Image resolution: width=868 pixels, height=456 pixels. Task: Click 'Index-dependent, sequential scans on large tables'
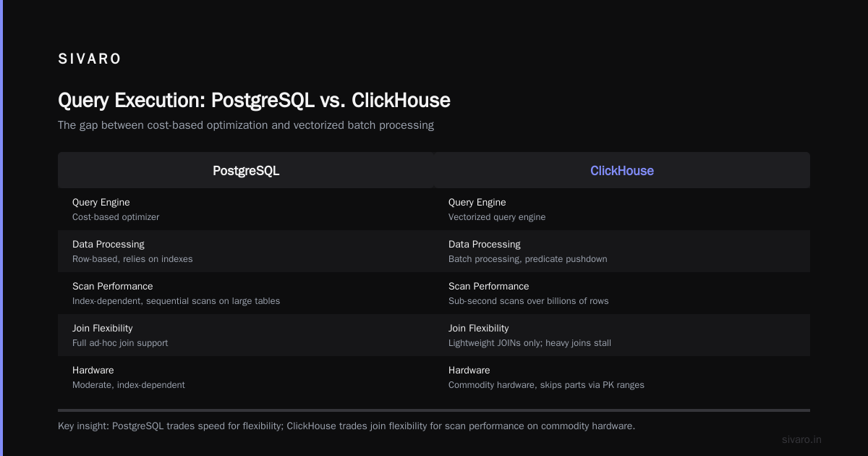point(176,301)
